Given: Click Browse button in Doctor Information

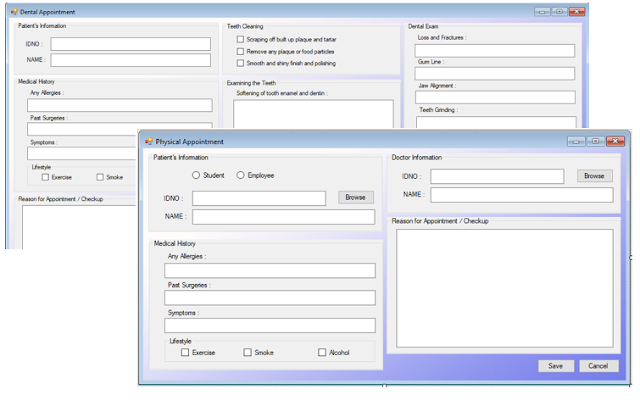Looking at the screenshot, I should click(x=594, y=176).
